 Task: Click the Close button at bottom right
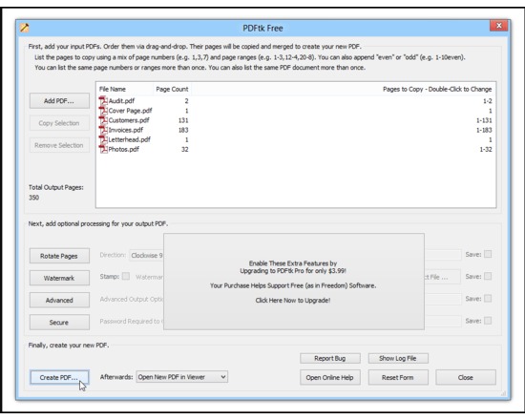pos(466,377)
